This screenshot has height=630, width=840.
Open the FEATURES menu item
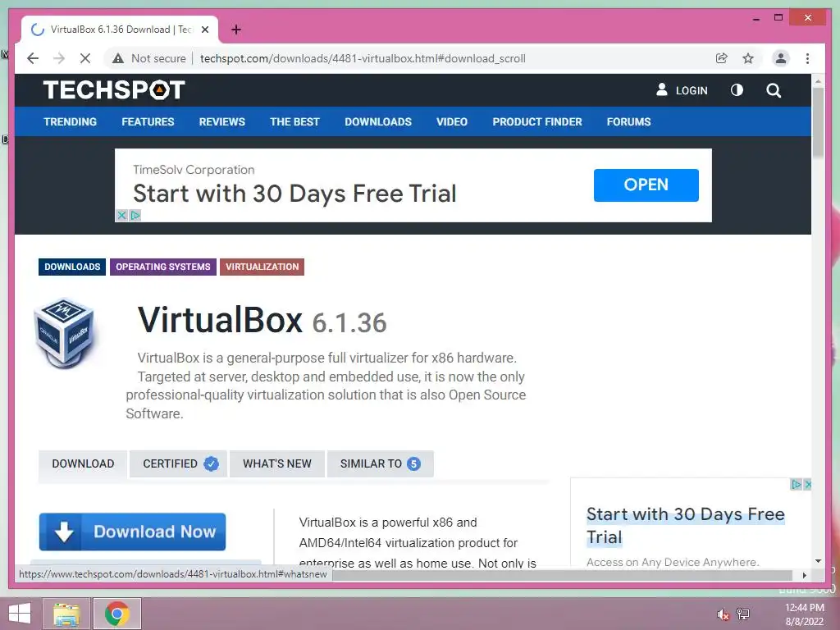[148, 121]
